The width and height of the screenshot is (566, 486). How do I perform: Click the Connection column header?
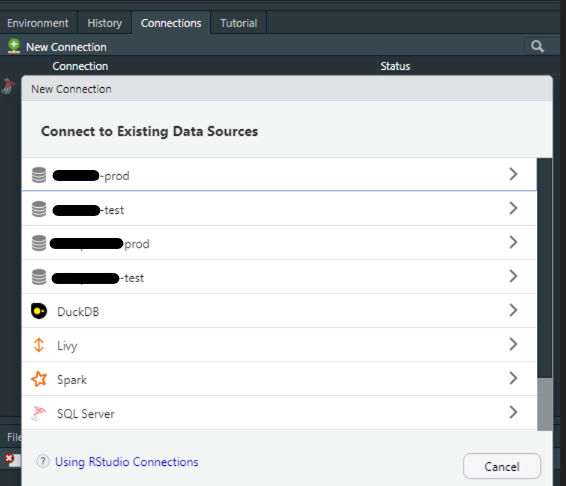[80, 66]
